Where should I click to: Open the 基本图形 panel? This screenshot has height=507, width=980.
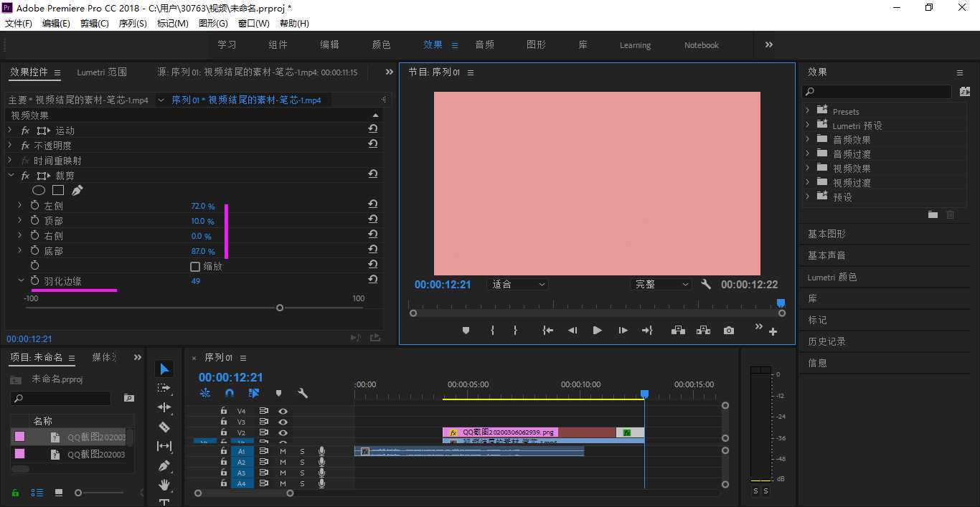click(826, 234)
